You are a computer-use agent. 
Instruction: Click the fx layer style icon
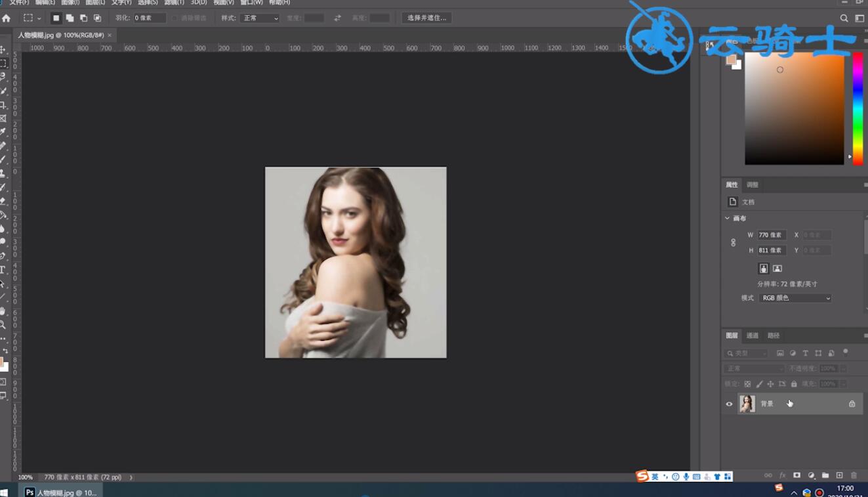click(782, 475)
